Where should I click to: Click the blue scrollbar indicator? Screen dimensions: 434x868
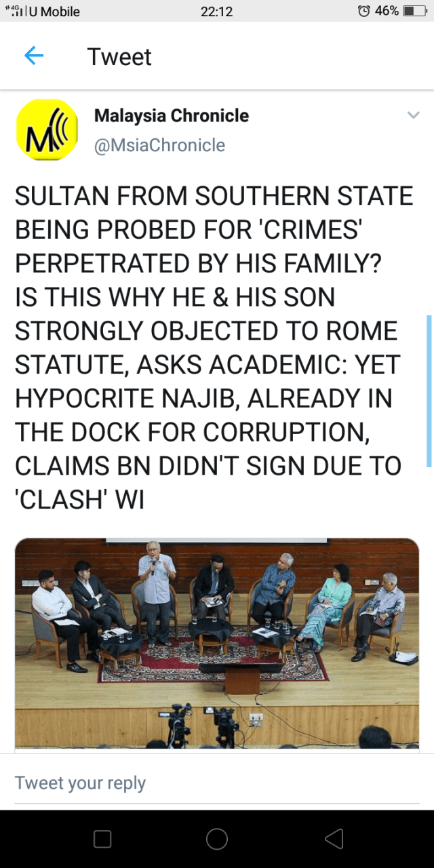(429, 391)
